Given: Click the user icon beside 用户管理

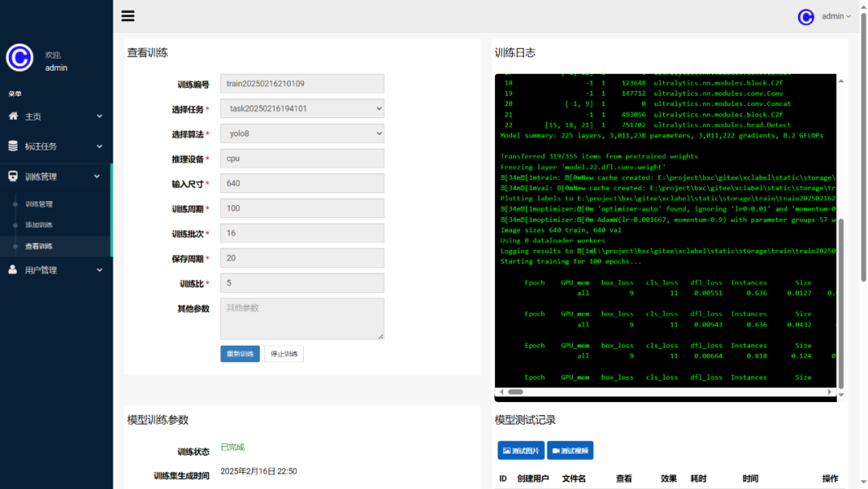Looking at the screenshot, I should pyautogui.click(x=13, y=269).
